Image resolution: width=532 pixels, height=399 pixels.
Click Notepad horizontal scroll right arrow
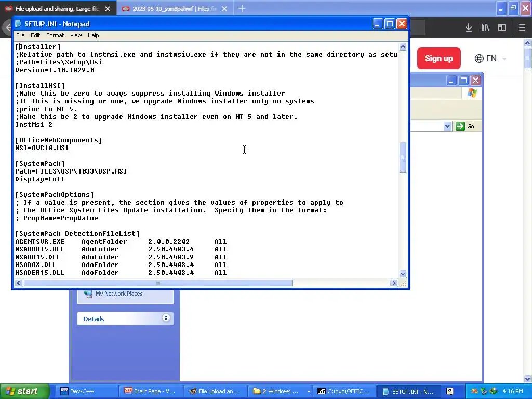pyautogui.click(x=394, y=283)
